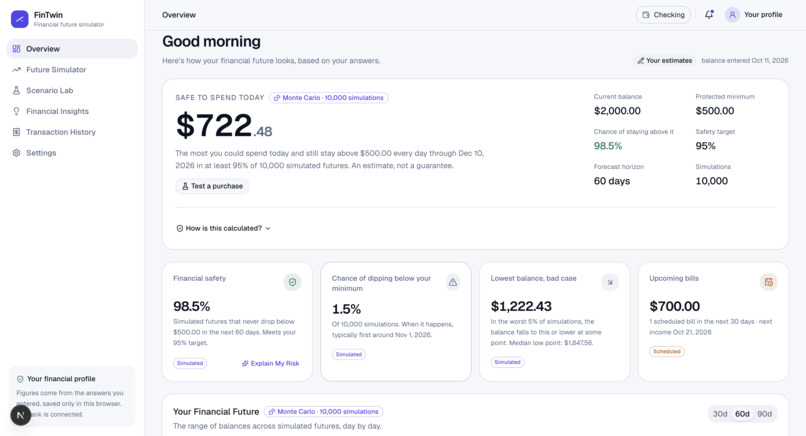
Task: Click the Financial Insights lightbulb icon
Action: [x=16, y=111]
